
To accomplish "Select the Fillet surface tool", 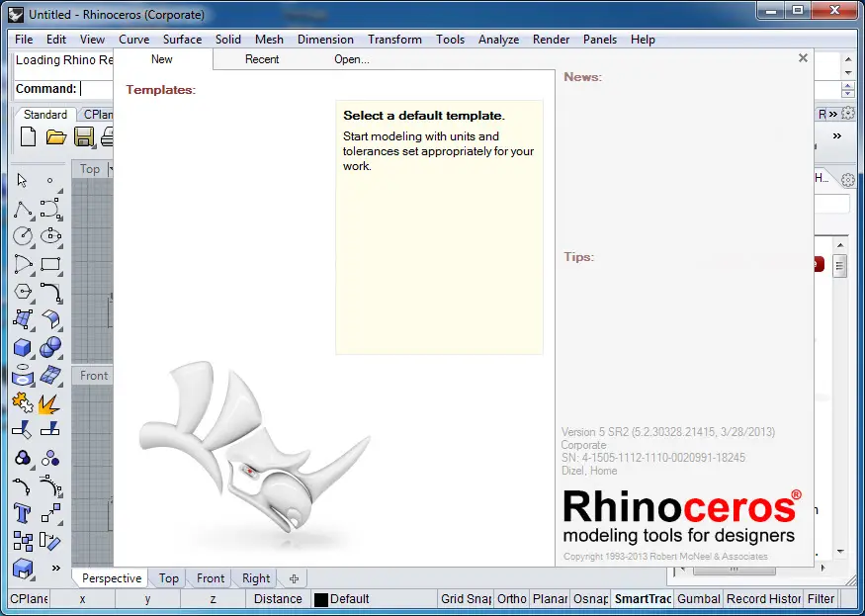I will coord(50,319).
